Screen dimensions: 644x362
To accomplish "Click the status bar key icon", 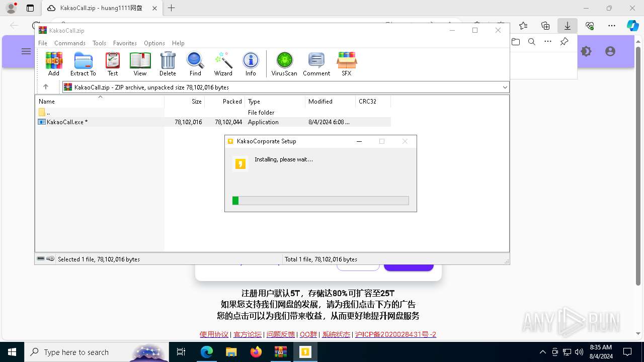I will (x=51, y=259).
